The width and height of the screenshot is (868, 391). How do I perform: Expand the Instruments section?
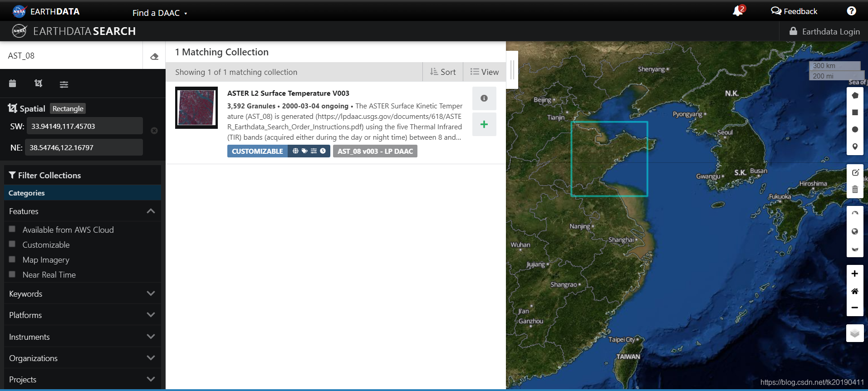(83, 337)
